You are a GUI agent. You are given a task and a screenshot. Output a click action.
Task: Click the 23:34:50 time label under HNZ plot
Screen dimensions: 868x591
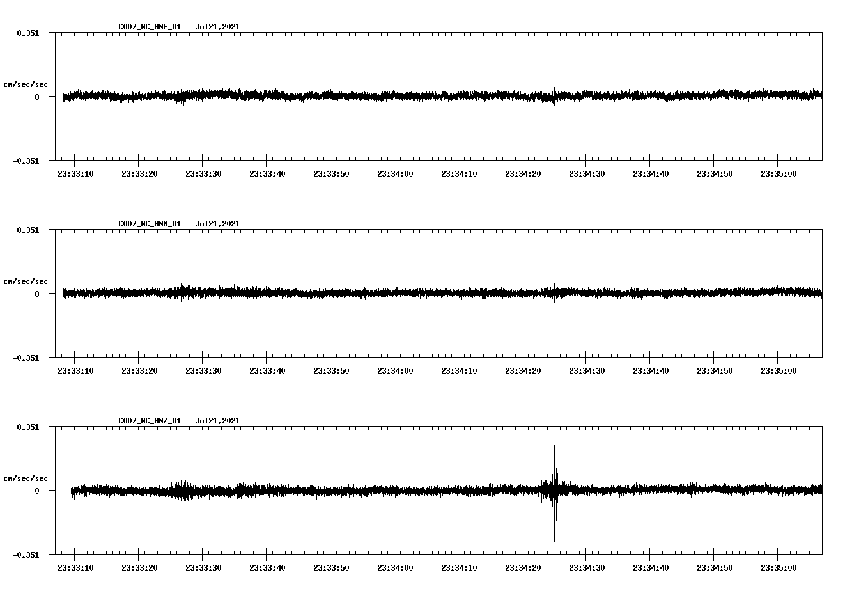click(x=715, y=568)
